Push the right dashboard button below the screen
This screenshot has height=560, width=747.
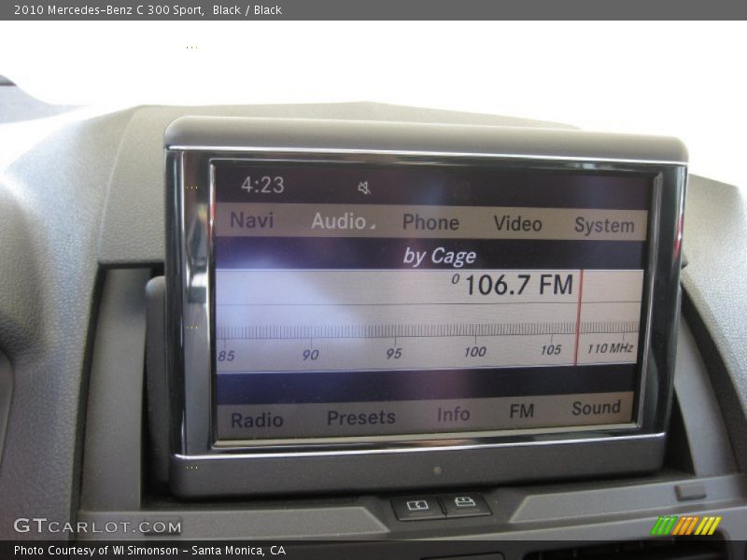tap(465, 504)
